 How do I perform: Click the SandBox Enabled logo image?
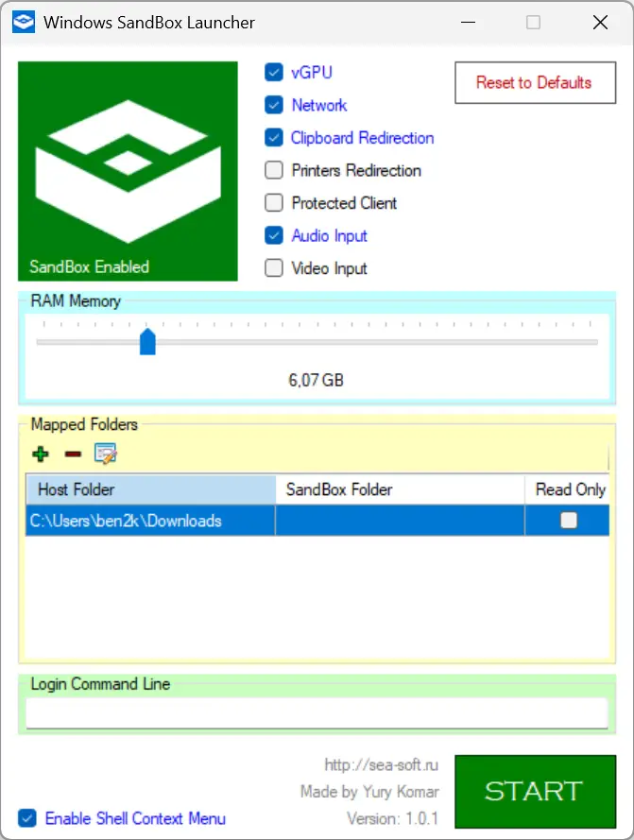tap(128, 171)
